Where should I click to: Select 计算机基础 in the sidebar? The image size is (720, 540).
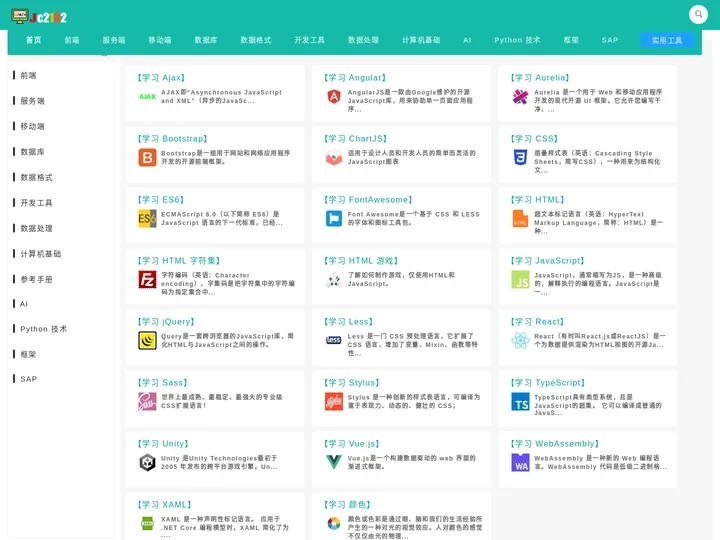pyautogui.click(x=40, y=253)
